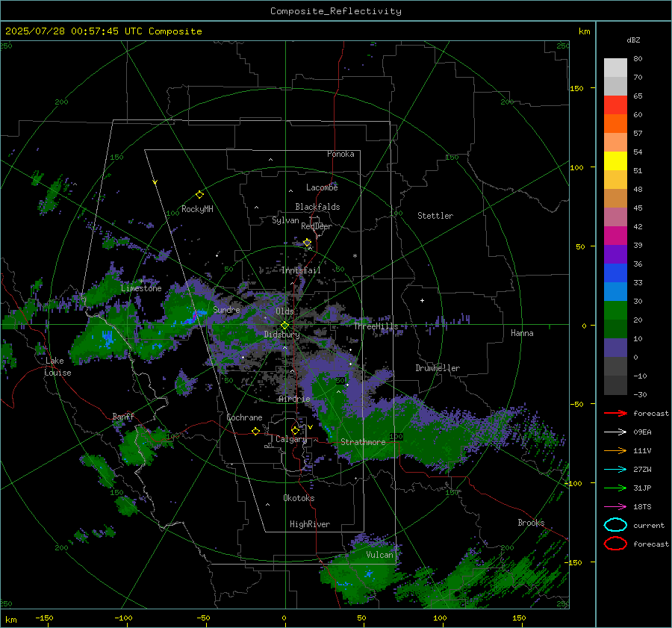Click the Blackfalds label
Viewport: 672px width, 628px height.
[x=317, y=207]
